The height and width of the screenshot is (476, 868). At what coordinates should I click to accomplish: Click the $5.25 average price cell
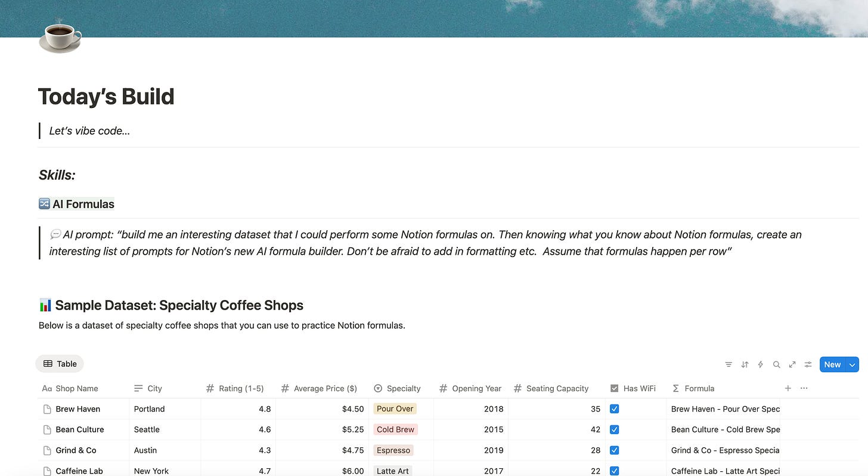tap(323, 429)
